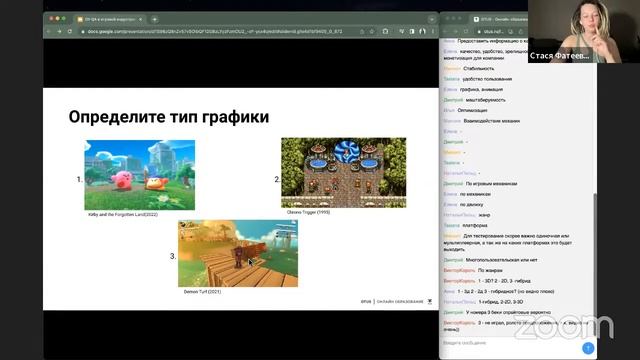Screen dimensions: 640x360
Task: Click chat message 'Взаимодействие механик'
Action: coord(492,121)
